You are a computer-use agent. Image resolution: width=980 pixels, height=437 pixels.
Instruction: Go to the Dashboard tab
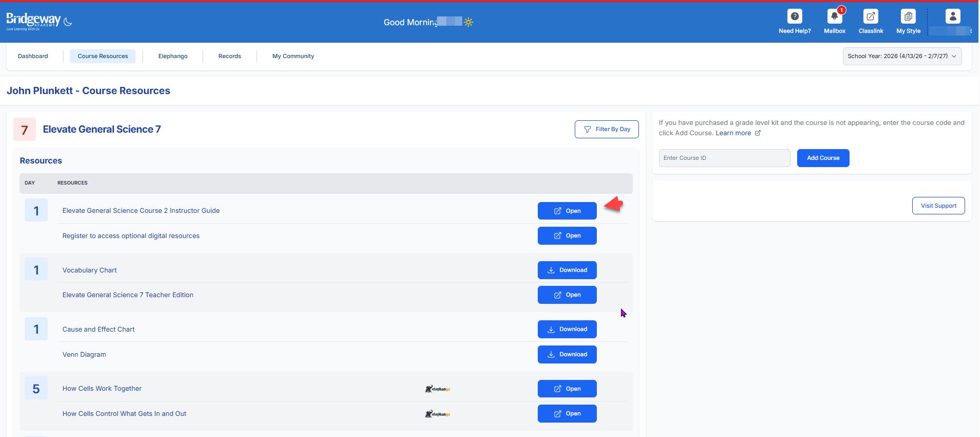point(33,56)
